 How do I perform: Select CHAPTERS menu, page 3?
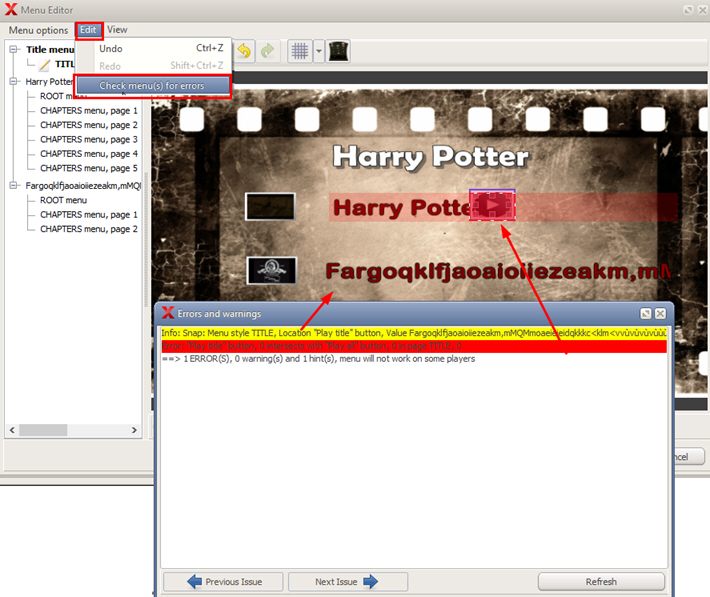[x=89, y=139]
